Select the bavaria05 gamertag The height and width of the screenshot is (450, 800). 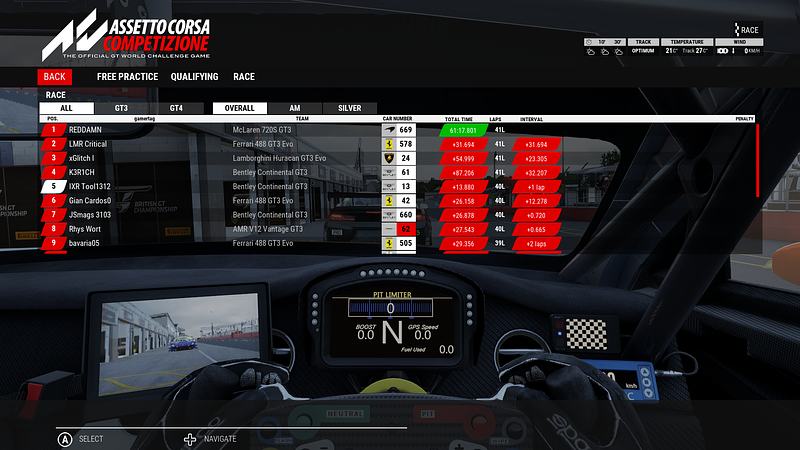tap(84, 243)
